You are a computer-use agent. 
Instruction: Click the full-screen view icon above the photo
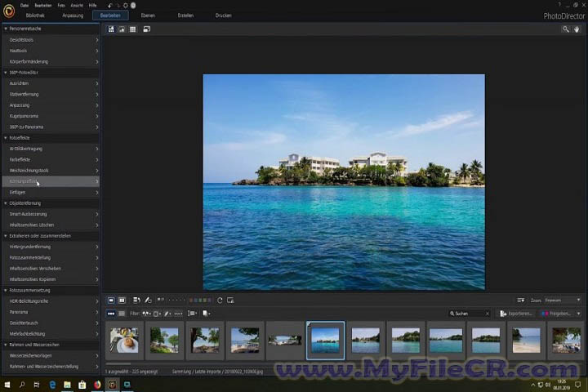tap(147, 29)
